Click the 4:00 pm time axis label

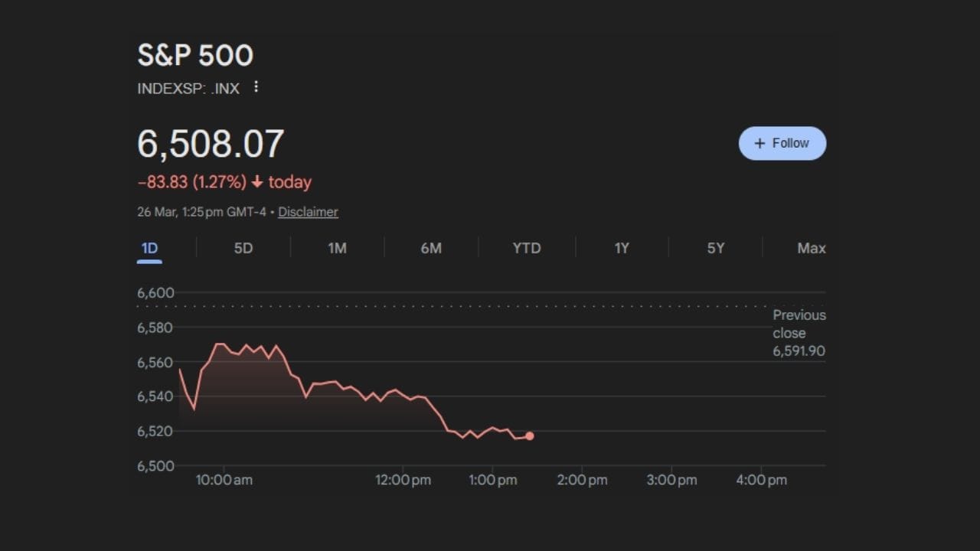pyautogui.click(x=761, y=480)
